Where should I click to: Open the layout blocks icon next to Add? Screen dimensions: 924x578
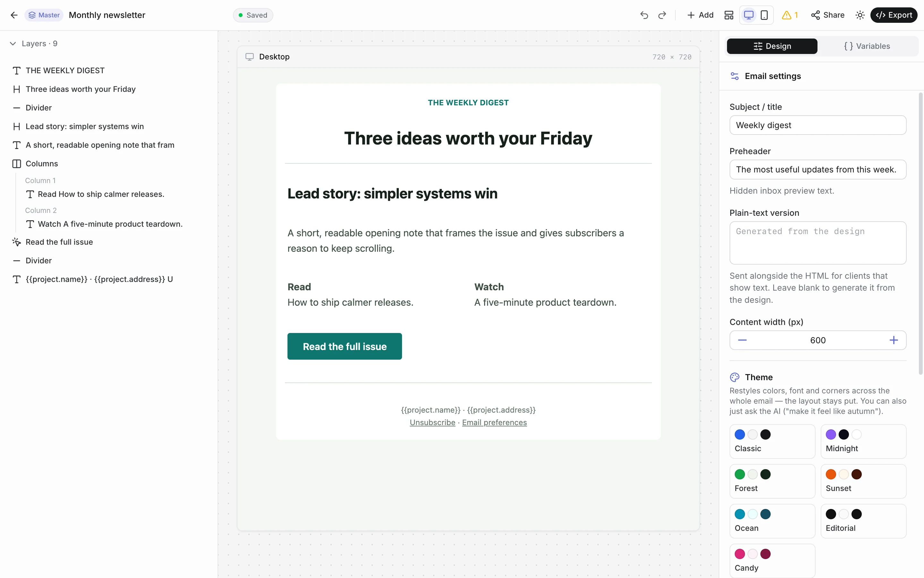click(x=729, y=15)
